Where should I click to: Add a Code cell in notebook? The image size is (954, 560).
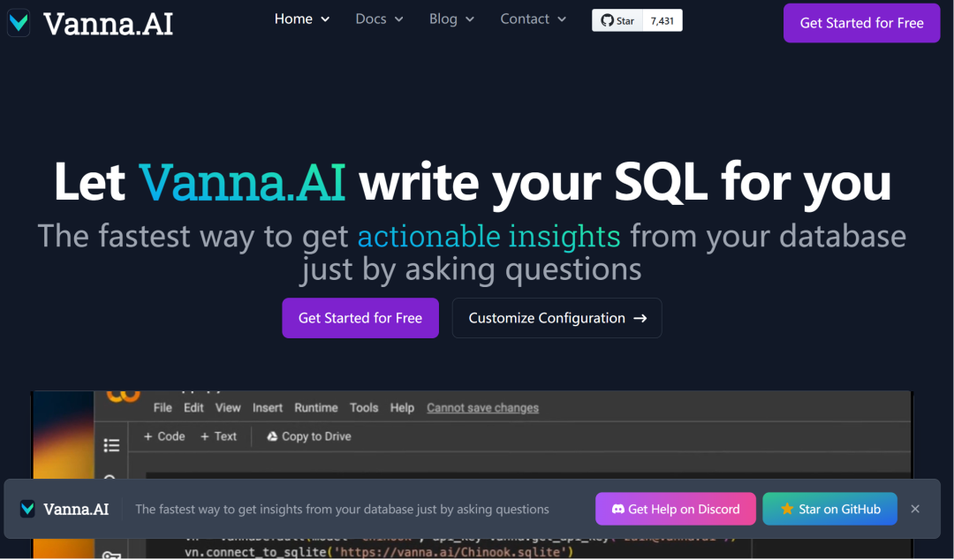[164, 436]
